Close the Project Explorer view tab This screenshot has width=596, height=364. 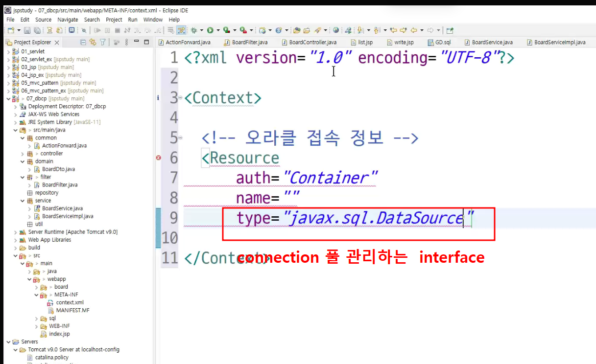[57, 43]
